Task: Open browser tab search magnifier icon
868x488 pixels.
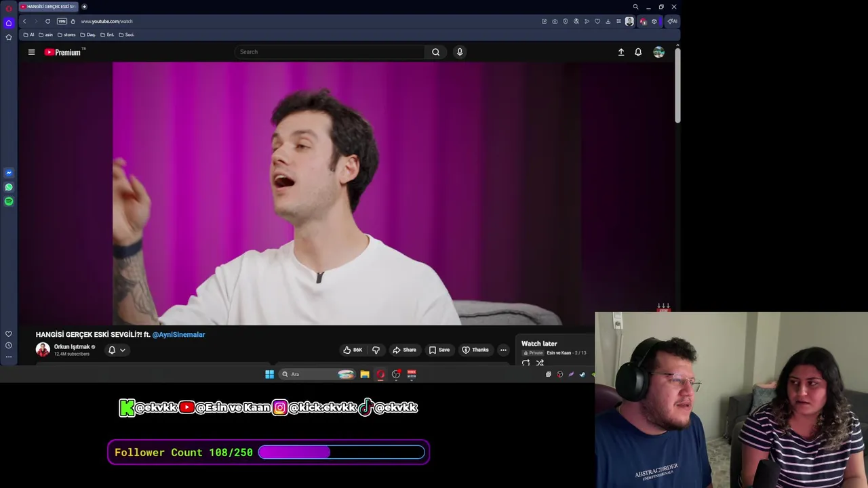Action: point(635,7)
